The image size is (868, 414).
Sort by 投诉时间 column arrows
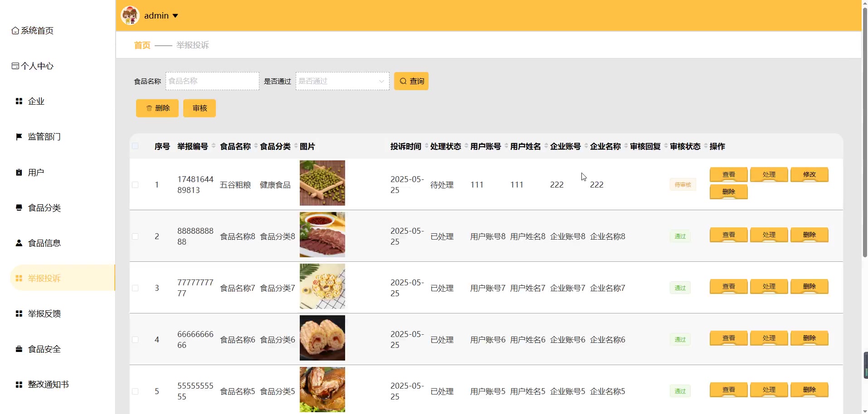click(x=426, y=146)
